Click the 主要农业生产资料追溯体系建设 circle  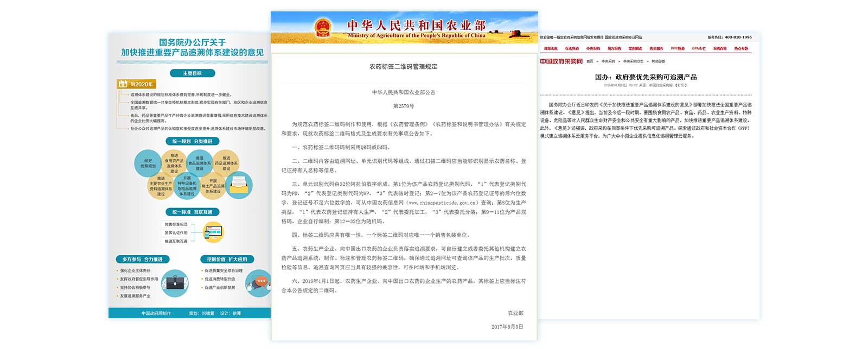tap(161, 186)
